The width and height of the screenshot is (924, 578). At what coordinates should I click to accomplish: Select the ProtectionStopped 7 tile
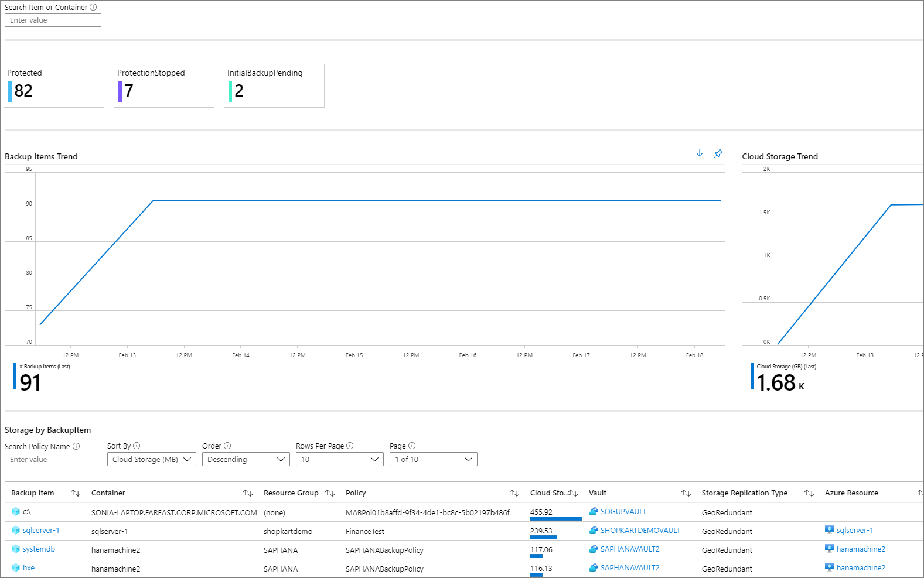pos(164,85)
